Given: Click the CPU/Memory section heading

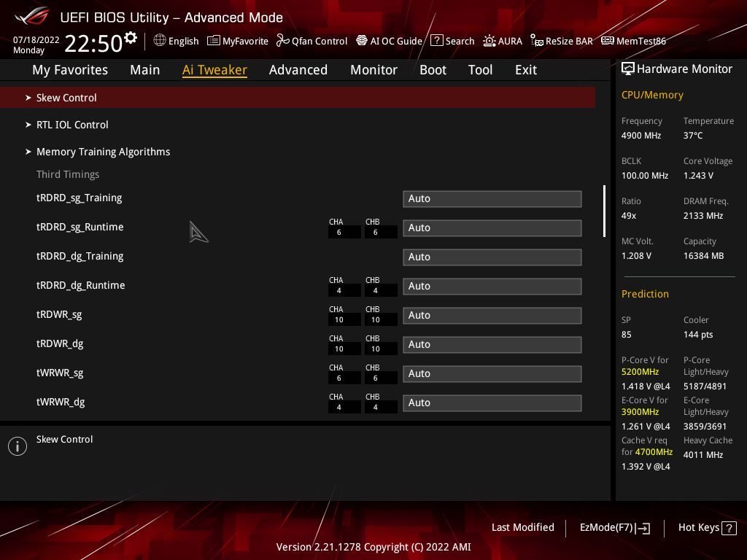Looking at the screenshot, I should tap(652, 96).
